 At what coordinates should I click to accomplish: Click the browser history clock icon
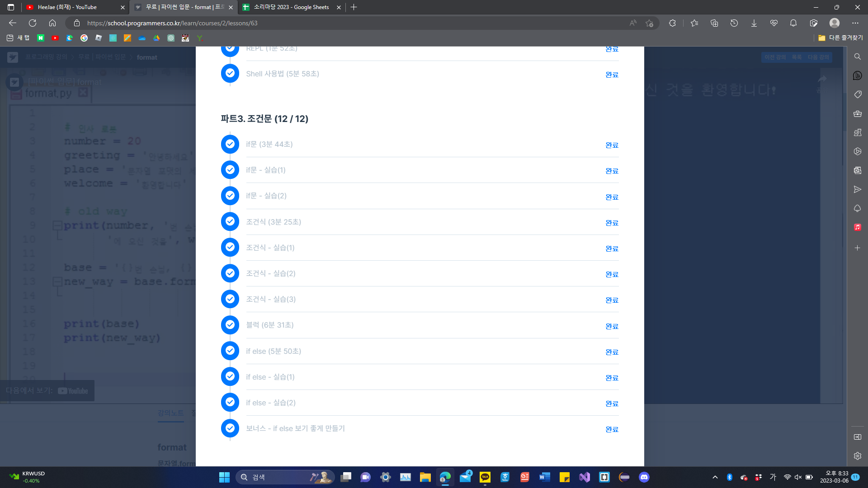[734, 23]
